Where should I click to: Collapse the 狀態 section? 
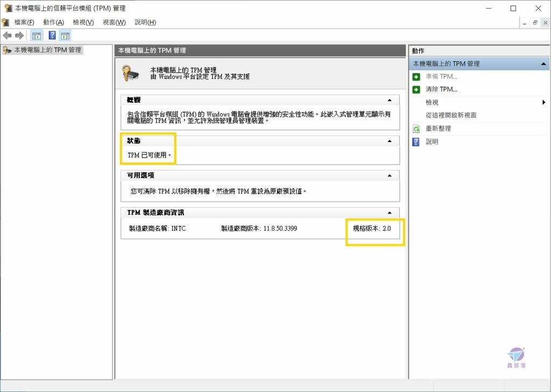pos(390,141)
